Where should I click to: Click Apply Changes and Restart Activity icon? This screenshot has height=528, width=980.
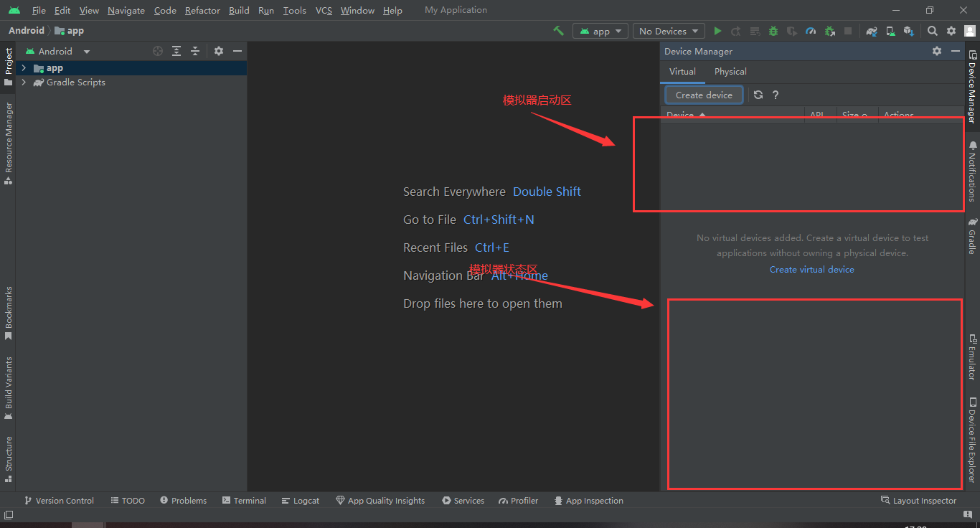click(x=736, y=31)
